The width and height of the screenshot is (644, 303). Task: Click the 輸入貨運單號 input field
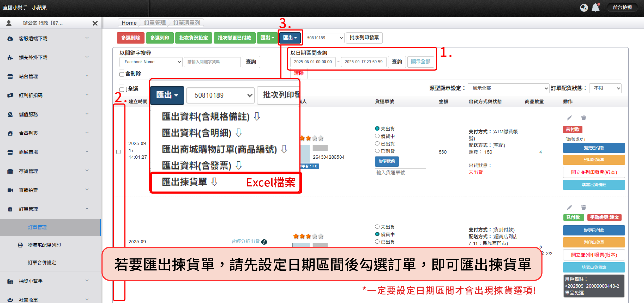400,173
